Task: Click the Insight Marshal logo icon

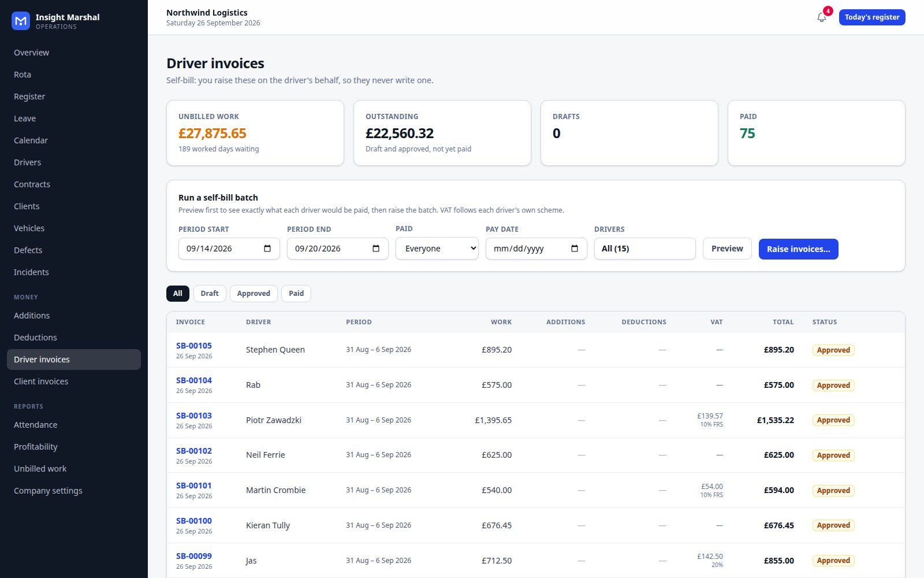Action: coord(21,21)
